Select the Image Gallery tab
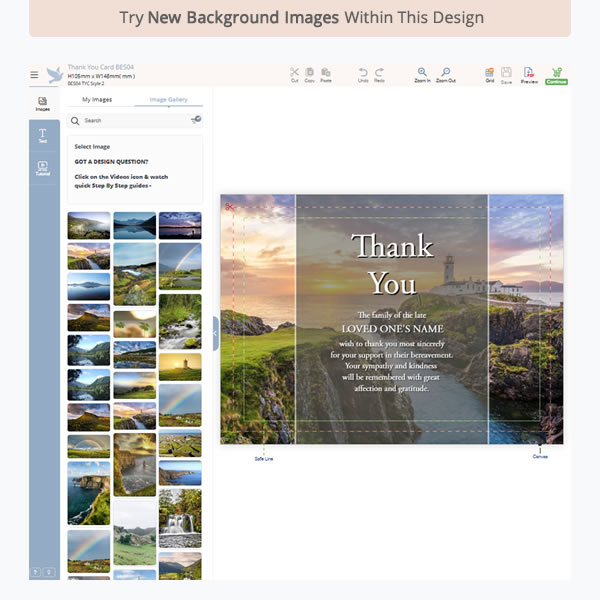The width and height of the screenshot is (600, 600). click(x=168, y=100)
